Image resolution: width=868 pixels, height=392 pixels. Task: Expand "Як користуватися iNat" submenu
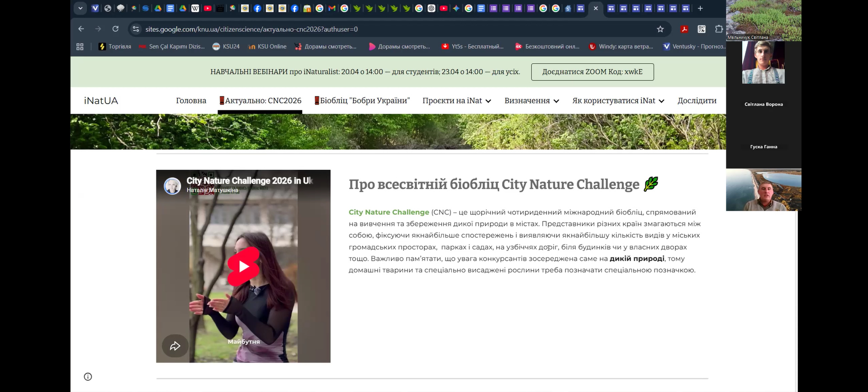coord(618,100)
